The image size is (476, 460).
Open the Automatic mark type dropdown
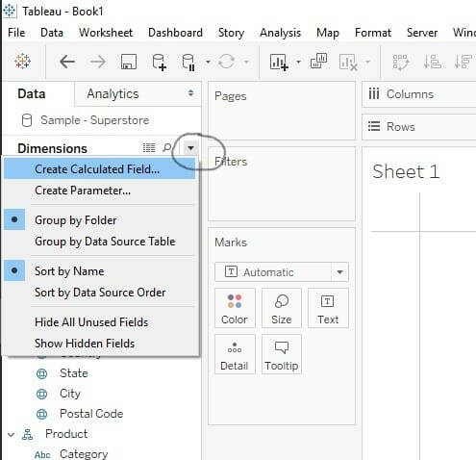pyautogui.click(x=339, y=272)
